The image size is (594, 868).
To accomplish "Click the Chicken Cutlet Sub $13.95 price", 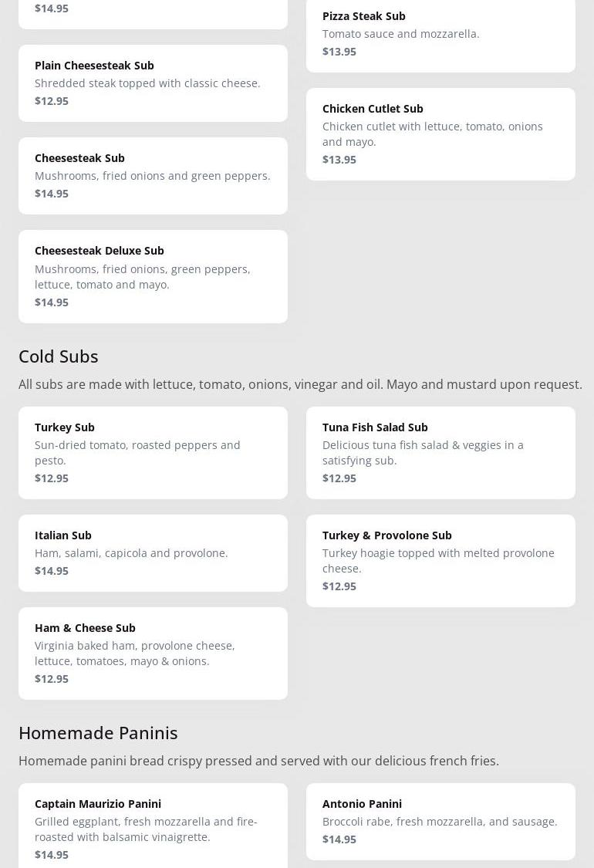I will [339, 160].
